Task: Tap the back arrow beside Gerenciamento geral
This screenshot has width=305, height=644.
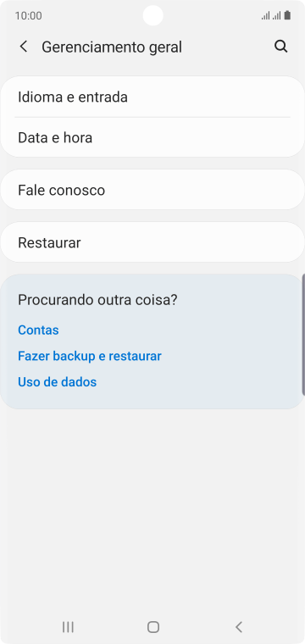Action: pyautogui.click(x=24, y=47)
